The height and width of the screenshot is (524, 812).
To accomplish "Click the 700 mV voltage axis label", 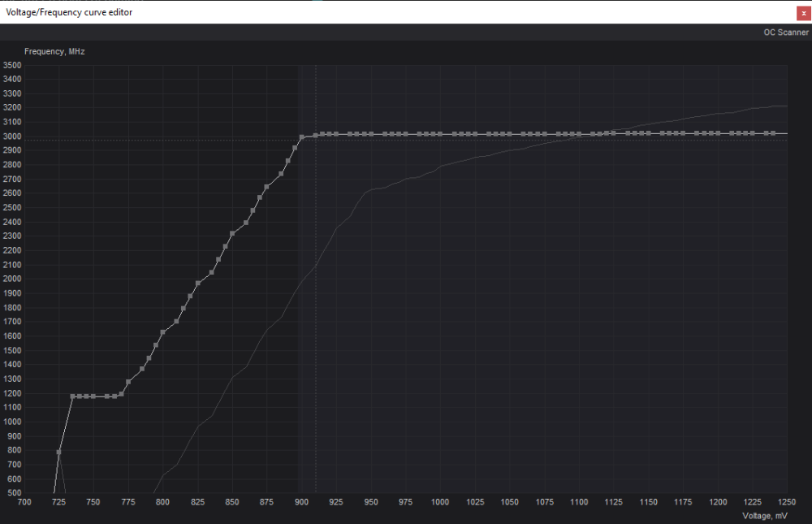I will pos(24,504).
